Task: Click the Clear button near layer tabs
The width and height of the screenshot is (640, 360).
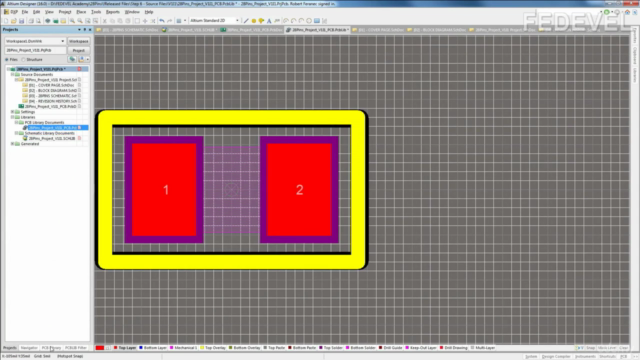Action: (x=623, y=348)
